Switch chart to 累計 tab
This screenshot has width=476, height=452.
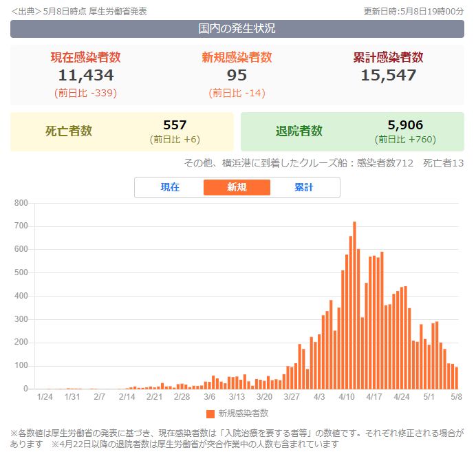303,187
